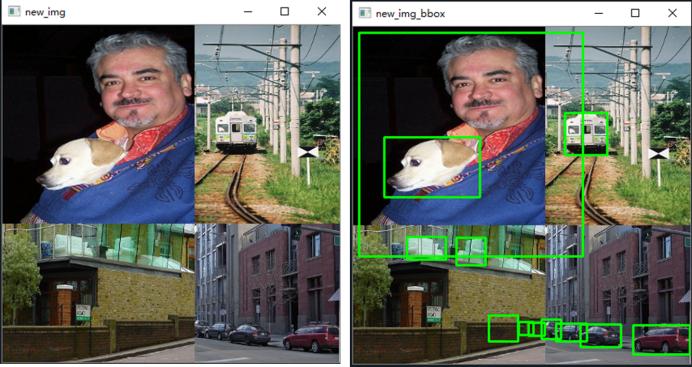This screenshot has width=692, height=367.
Task: Click the street sign in new_img window
Action: pyautogui.click(x=83, y=312)
